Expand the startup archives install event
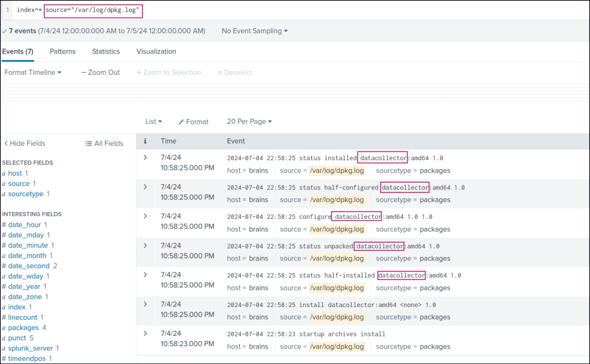This screenshot has width=590, height=364. [x=145, y=333]
